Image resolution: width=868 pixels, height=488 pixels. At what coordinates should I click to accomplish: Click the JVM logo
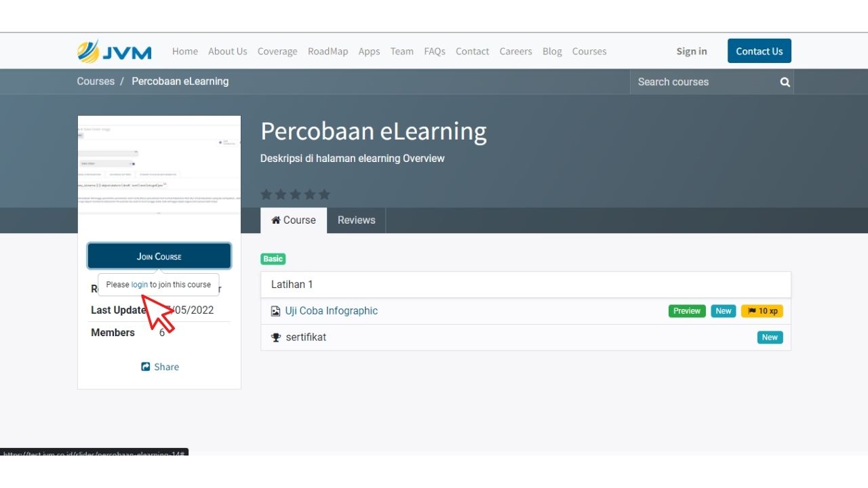point(115,52)
